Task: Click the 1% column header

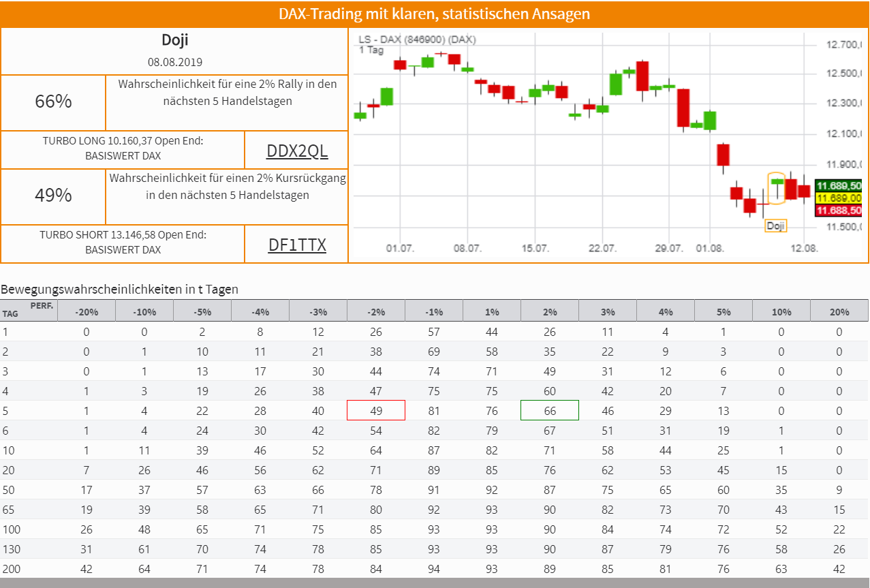Action: pyautogui.click(x=492, y=312)
